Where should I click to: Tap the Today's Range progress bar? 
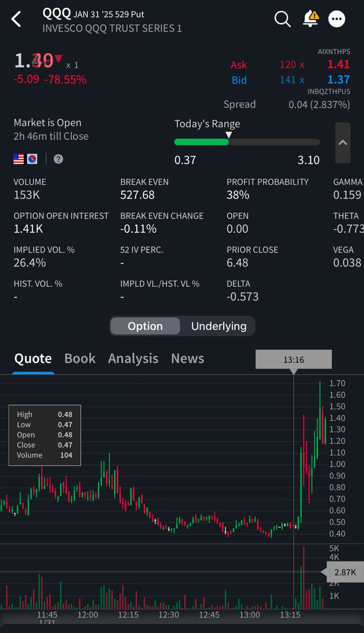point(247,142)
